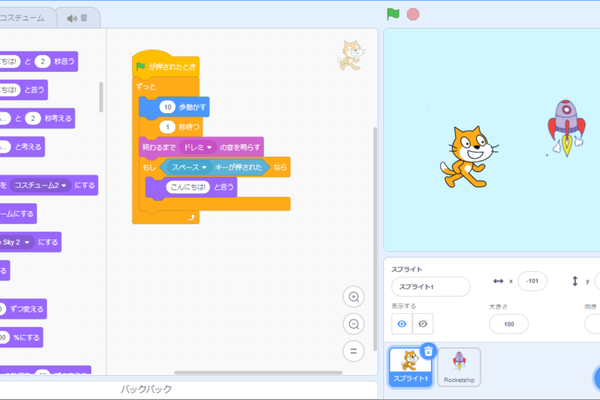Edit the sprite name field スプライト1
The height and width of the screenshot is (400, 600).
pyautogui.click(x=431, y=287)
